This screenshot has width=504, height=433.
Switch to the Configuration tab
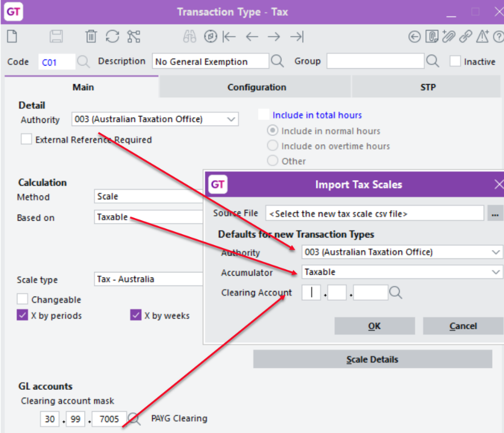(x=256, y=87)
